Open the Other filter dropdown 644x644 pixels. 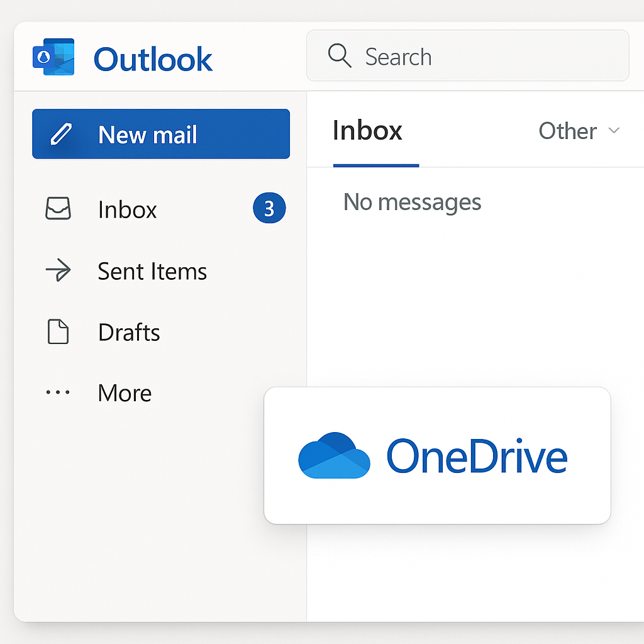coord(579,131)
